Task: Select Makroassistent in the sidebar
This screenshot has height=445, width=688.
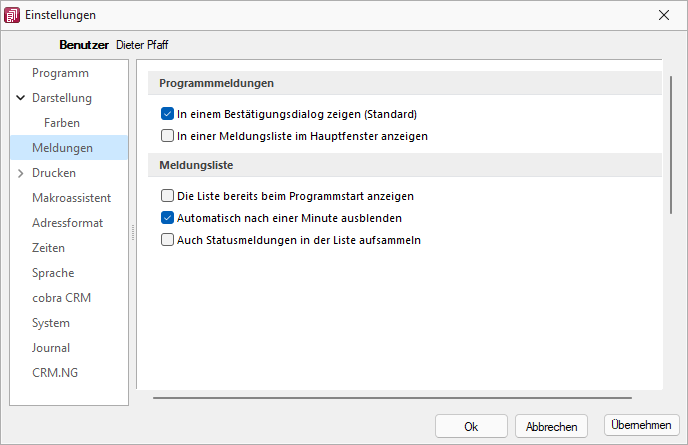Action: click(x=72, y=198)
